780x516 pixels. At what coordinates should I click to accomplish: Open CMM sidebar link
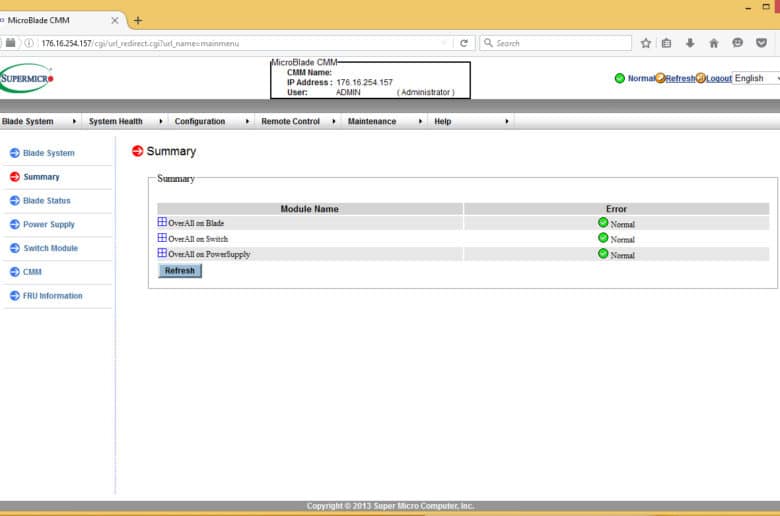click(32, 272)
